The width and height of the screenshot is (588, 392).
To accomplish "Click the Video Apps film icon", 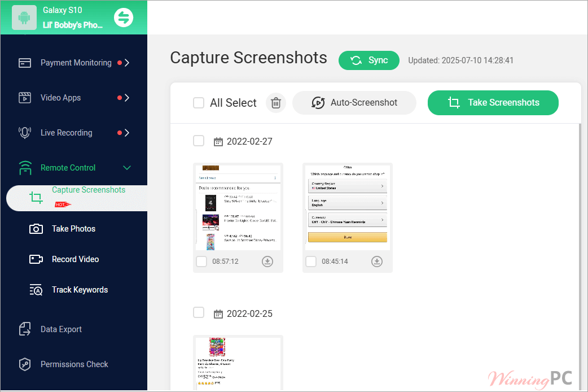I will (25, 98).
